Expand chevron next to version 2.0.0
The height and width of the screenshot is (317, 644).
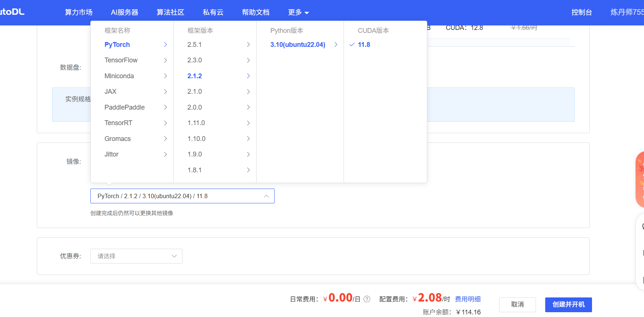click(x=248, y=107)
